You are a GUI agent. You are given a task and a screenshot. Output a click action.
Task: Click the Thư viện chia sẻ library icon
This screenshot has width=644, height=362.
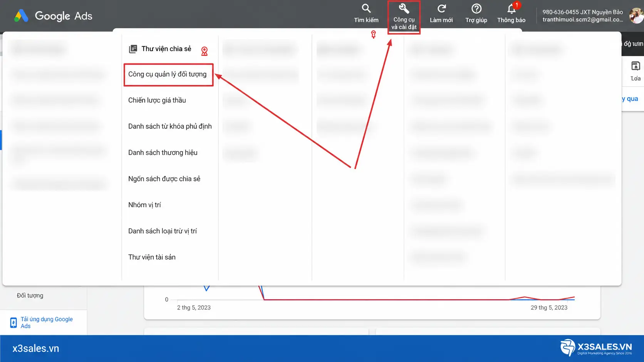pos(133,49)
